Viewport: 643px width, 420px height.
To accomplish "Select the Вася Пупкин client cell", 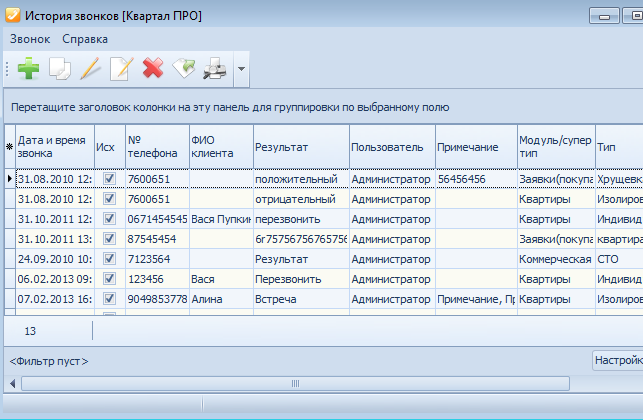I will click(219, 219).
